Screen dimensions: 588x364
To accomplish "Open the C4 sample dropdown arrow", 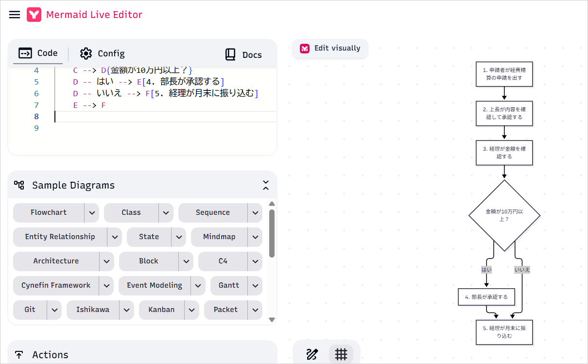I will click(255, 261).
